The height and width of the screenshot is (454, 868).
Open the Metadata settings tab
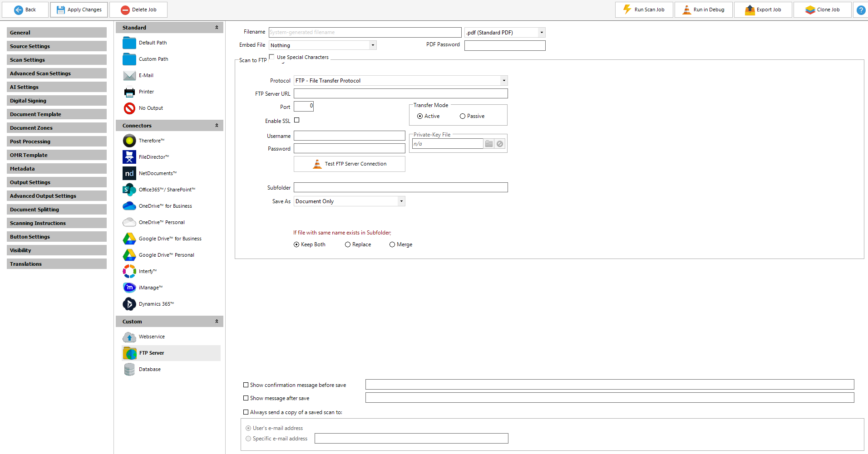pos(57,169)
